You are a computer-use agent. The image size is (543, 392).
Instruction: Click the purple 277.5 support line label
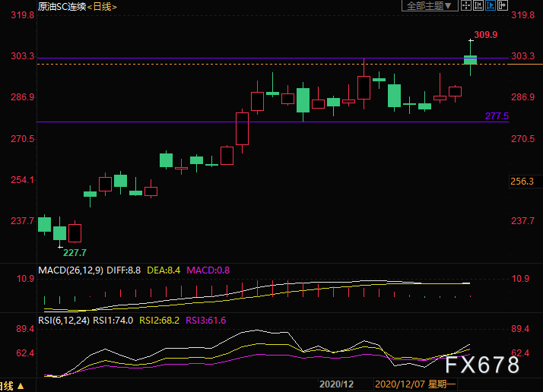pyautogui.click(x=497, y=116)
